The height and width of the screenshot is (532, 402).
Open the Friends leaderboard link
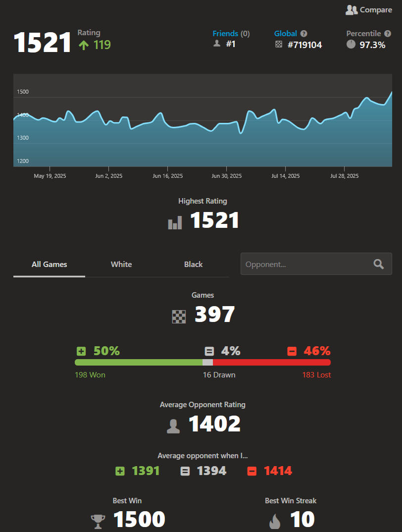[x=225, y=34]
